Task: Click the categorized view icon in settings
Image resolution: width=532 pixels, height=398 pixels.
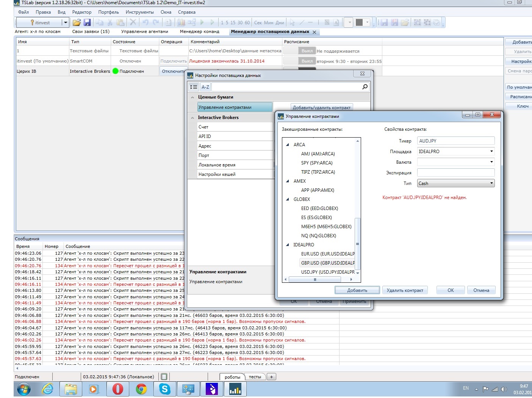Action: coord(194,87)
